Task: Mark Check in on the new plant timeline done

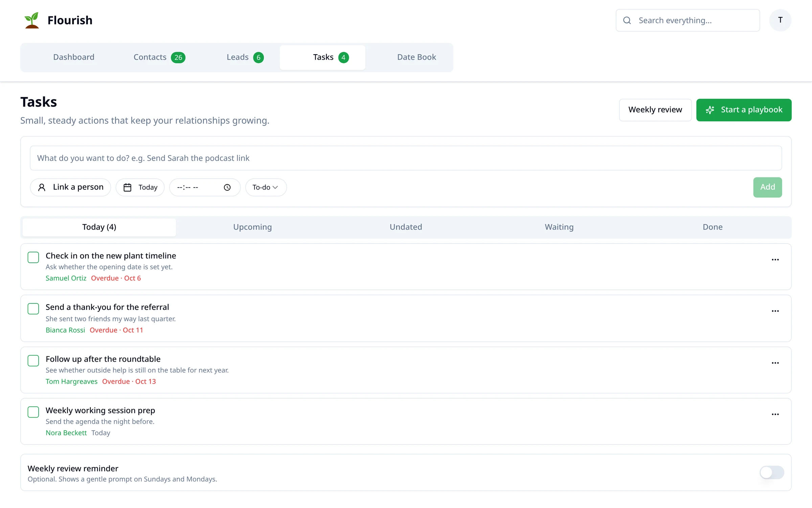Action: tap(33, 257)
